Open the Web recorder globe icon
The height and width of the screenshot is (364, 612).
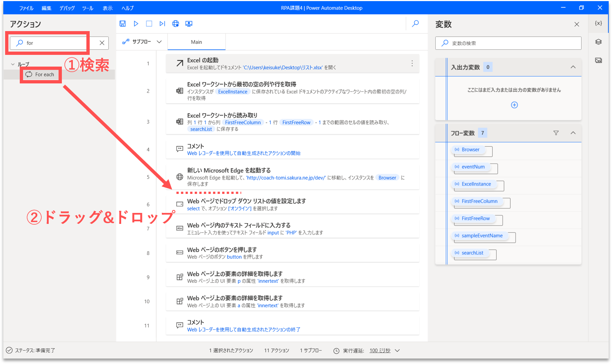[176, 24]
